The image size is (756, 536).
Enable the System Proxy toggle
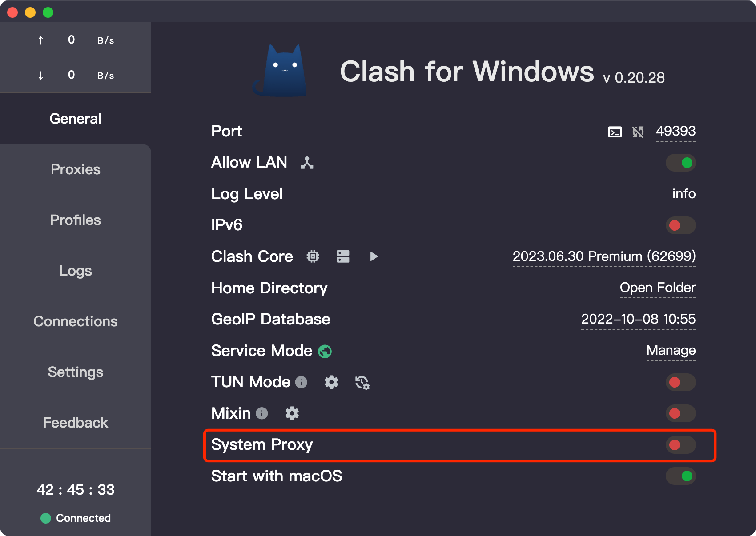[x=680, y=445]
